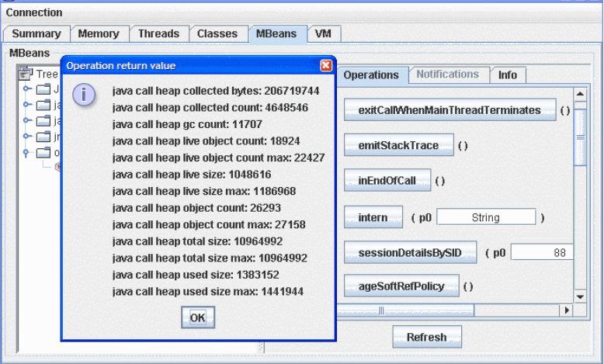Switch to the Memory tab
Image resolution: width=604 pixels, height=364 pixels.
pyautogui.click(x=99, y=34)
